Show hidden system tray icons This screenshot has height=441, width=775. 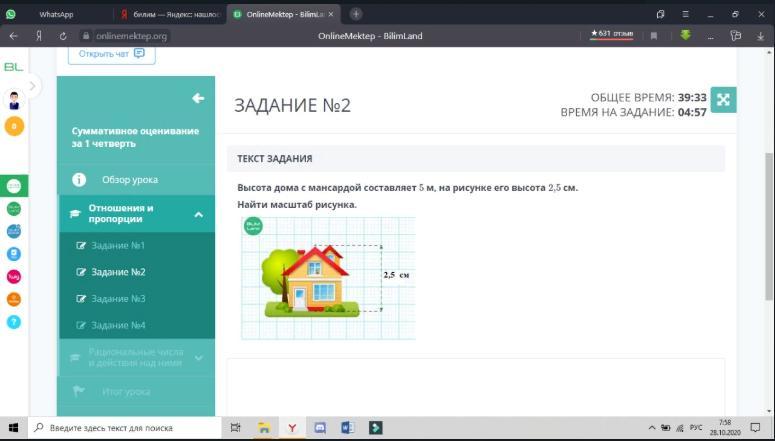tap(652, 428)
